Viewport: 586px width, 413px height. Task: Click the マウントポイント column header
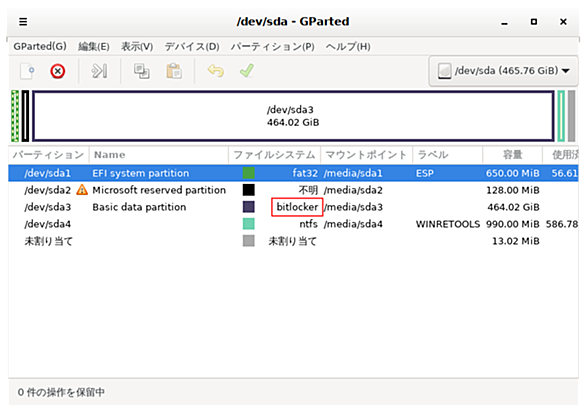pos(366,155)
